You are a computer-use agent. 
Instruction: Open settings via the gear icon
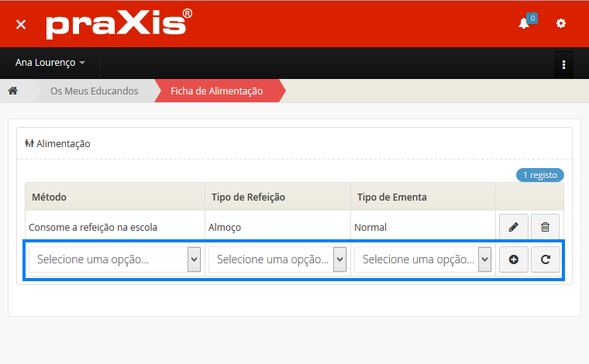561,24
